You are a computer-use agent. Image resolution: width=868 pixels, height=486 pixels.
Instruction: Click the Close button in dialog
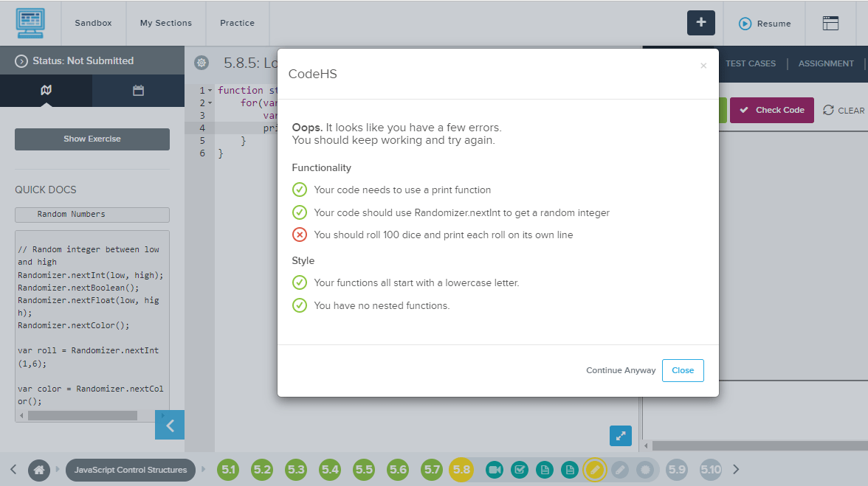click(683, 370)
